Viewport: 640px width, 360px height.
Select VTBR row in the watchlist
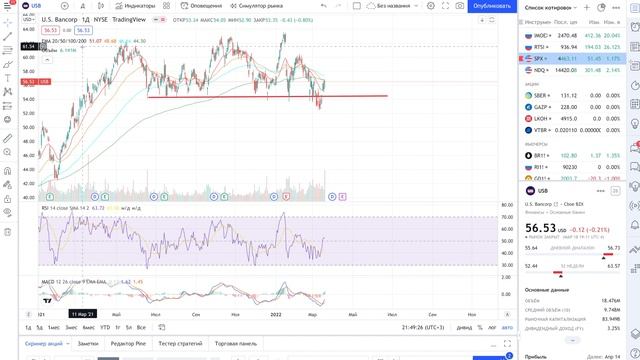572,130
